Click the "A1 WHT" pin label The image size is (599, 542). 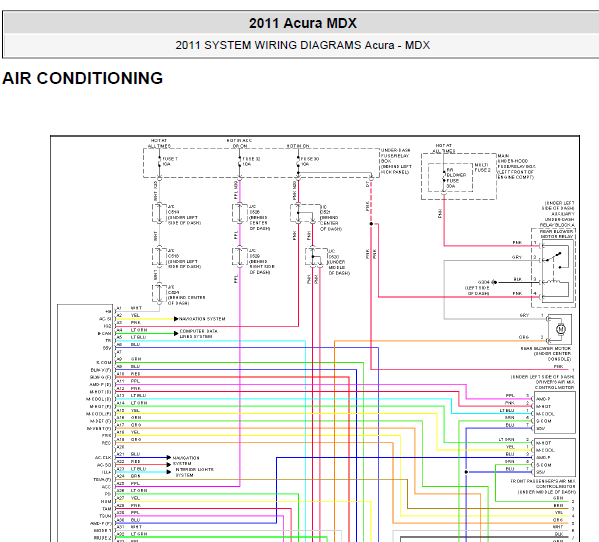coord(129,308)
